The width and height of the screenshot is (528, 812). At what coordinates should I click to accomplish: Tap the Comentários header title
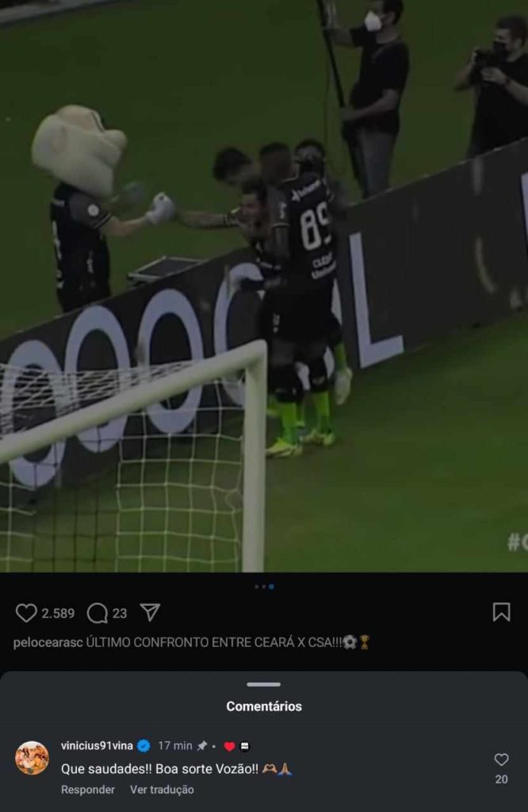pyautogui.click(x=263, y=707)
